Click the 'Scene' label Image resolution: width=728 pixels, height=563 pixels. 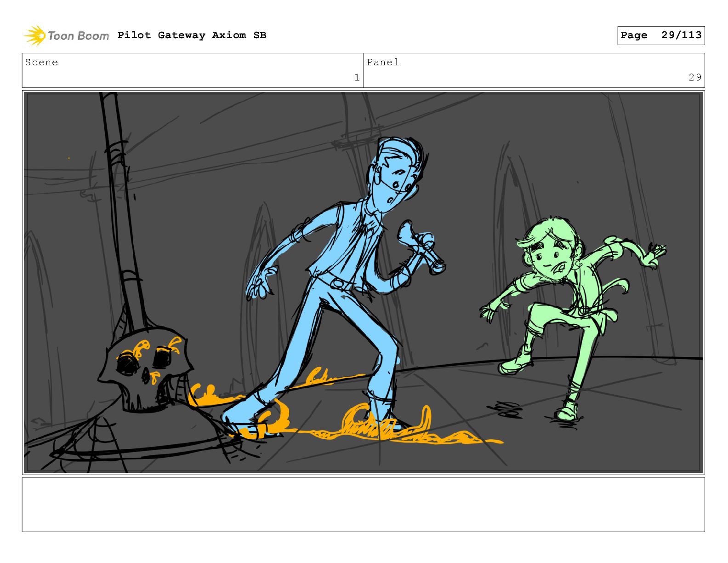click(x=41, y=63)
